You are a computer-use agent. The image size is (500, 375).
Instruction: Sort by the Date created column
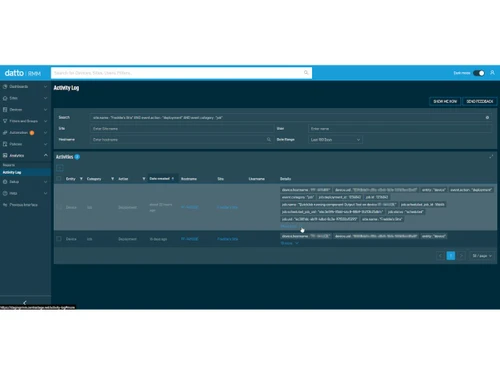click(x=162, y=179)
